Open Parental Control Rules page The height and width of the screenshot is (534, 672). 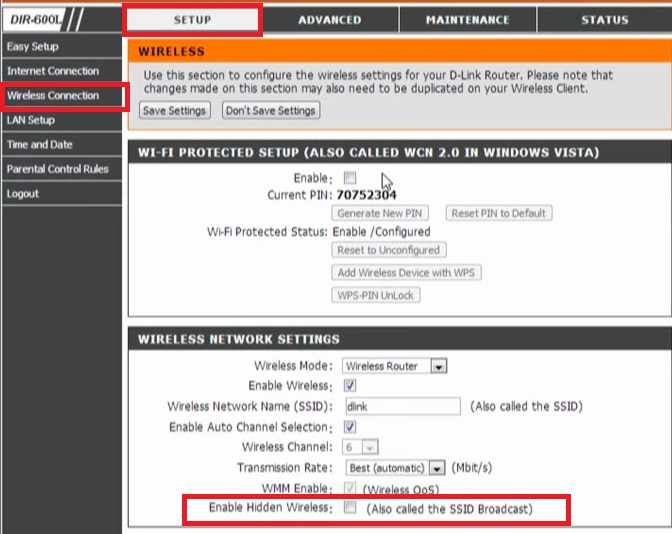(x=57, y=169)
